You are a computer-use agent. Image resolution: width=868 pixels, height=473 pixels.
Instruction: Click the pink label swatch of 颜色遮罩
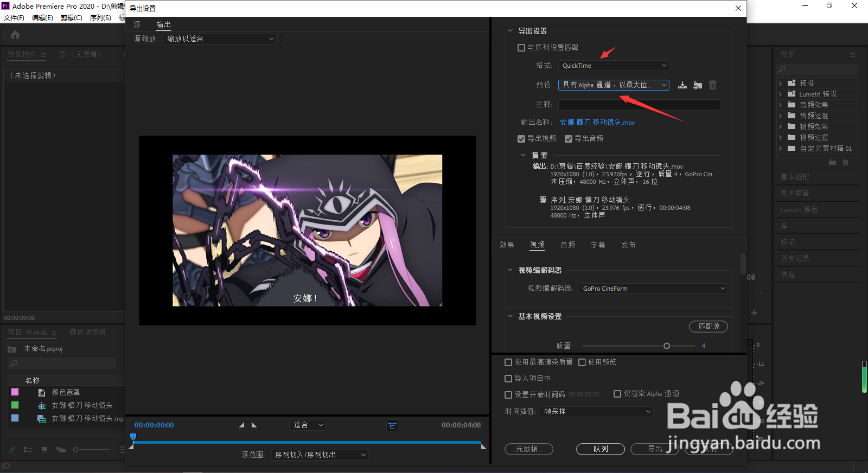tap(15, 392)
